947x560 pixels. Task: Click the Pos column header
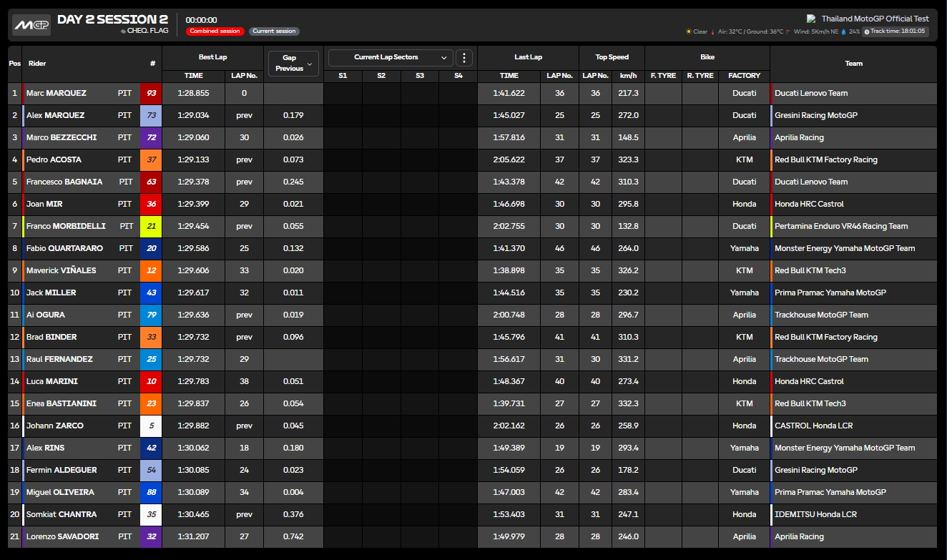[x=14, y=64]
